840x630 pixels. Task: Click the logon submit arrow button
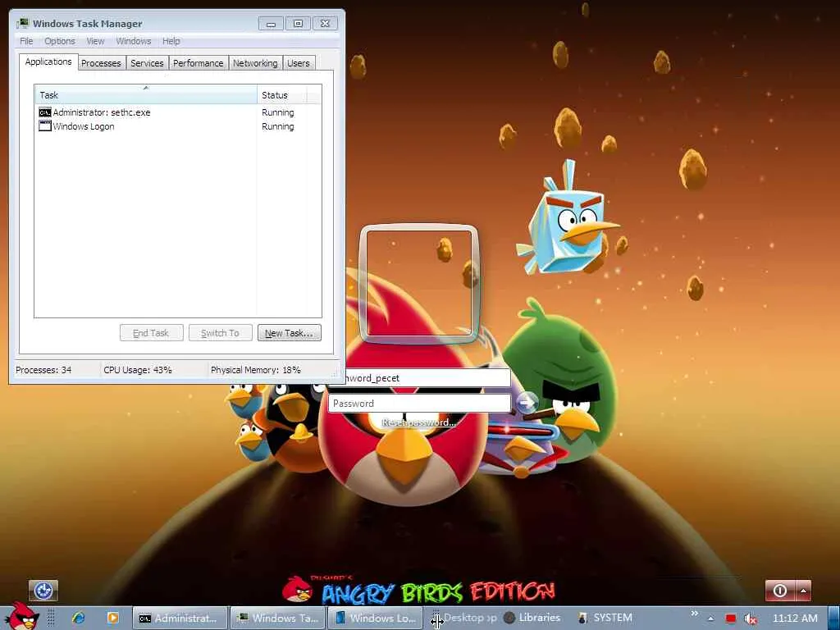tap(527, 402)
